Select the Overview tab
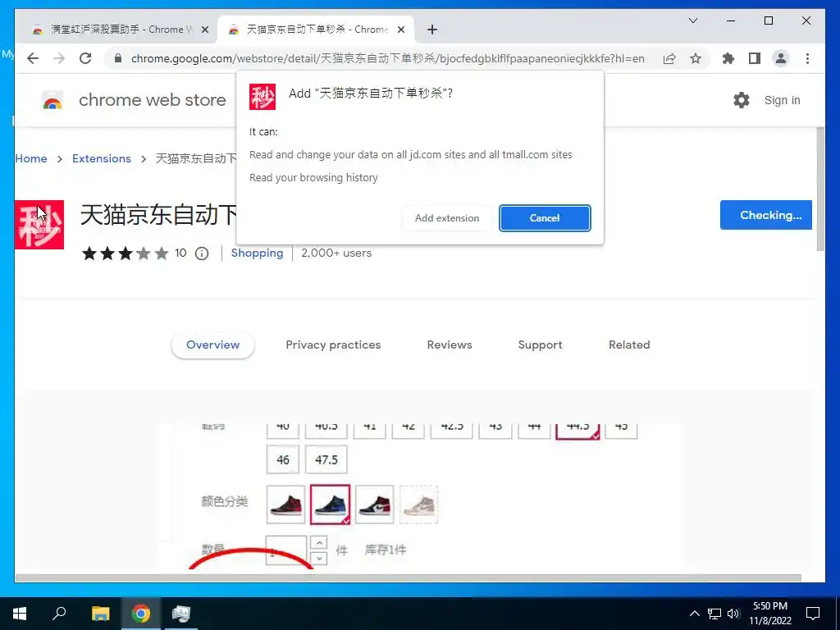The width and height of the screenshot is (840, 630). [x=212, y=345]
